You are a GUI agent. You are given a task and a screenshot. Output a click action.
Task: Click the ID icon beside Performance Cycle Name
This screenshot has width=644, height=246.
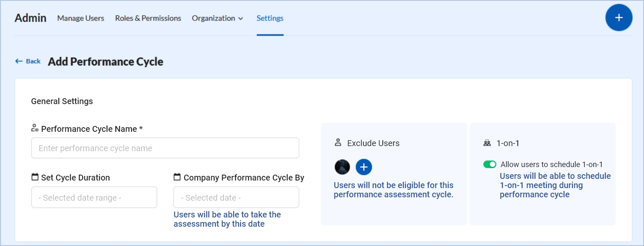click(x=35, y=128)
